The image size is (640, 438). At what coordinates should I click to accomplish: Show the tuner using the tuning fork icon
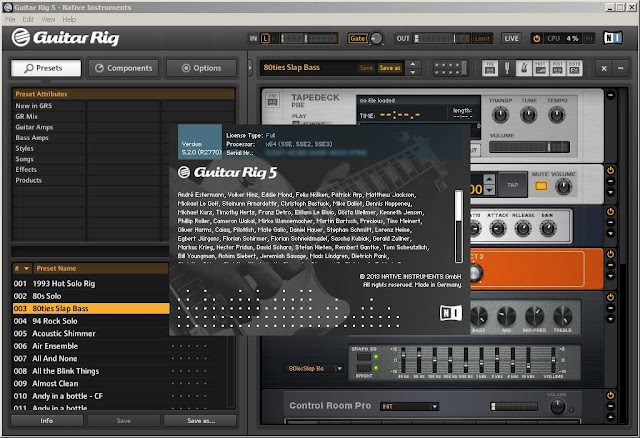[507, 68]
